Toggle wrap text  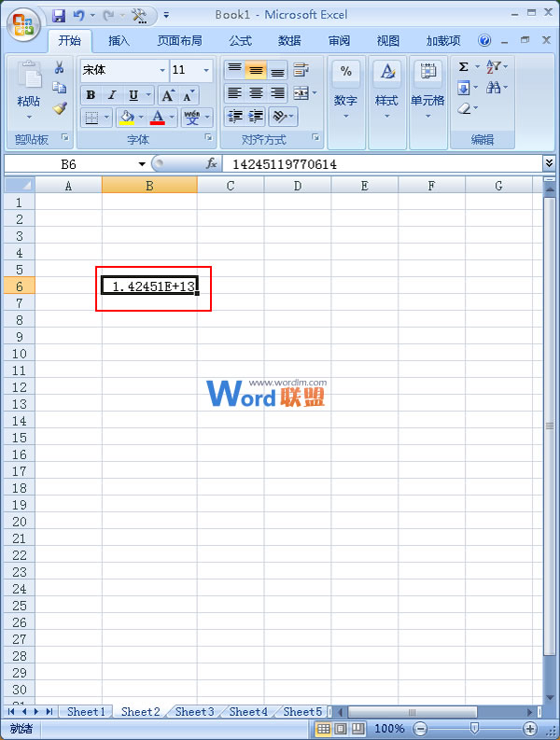pyautogui.click(x=301, y=70)
